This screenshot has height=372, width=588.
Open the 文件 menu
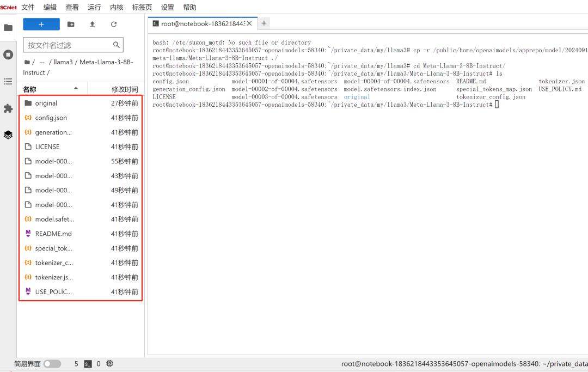click(x=28, y=7)
